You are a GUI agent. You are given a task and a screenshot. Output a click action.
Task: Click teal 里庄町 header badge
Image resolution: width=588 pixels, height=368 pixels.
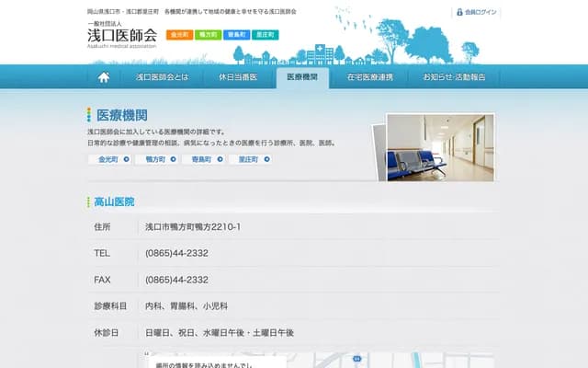(x=266, y=35)
